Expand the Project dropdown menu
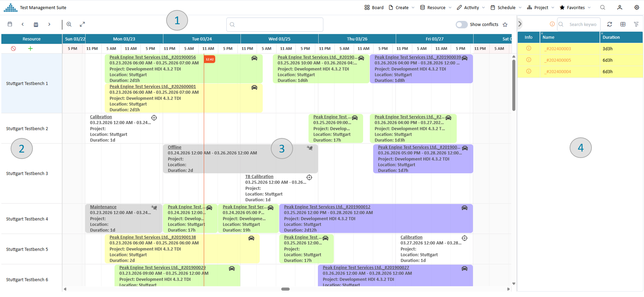 (541, 7)
